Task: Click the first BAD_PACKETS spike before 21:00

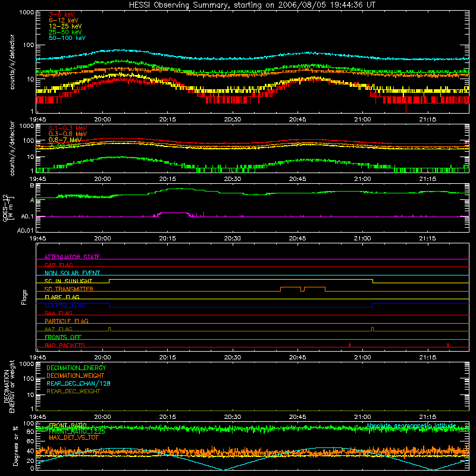Action: (x=350, y=345)
